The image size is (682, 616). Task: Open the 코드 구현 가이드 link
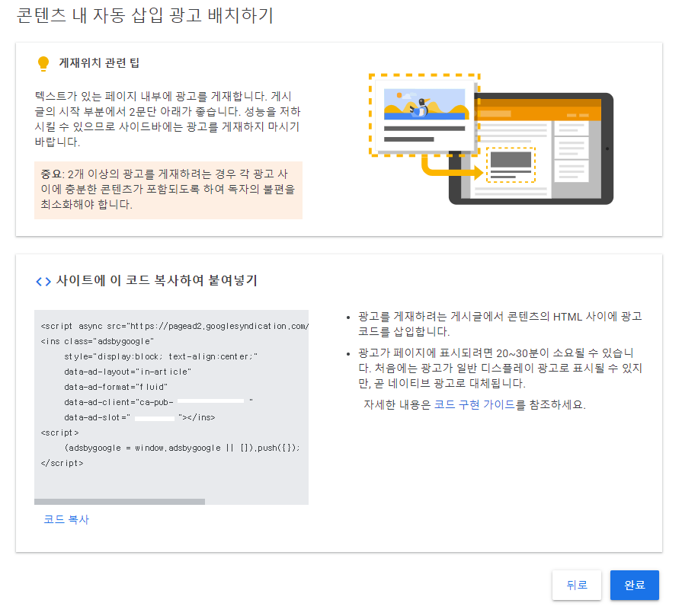(x=474, y=405)
